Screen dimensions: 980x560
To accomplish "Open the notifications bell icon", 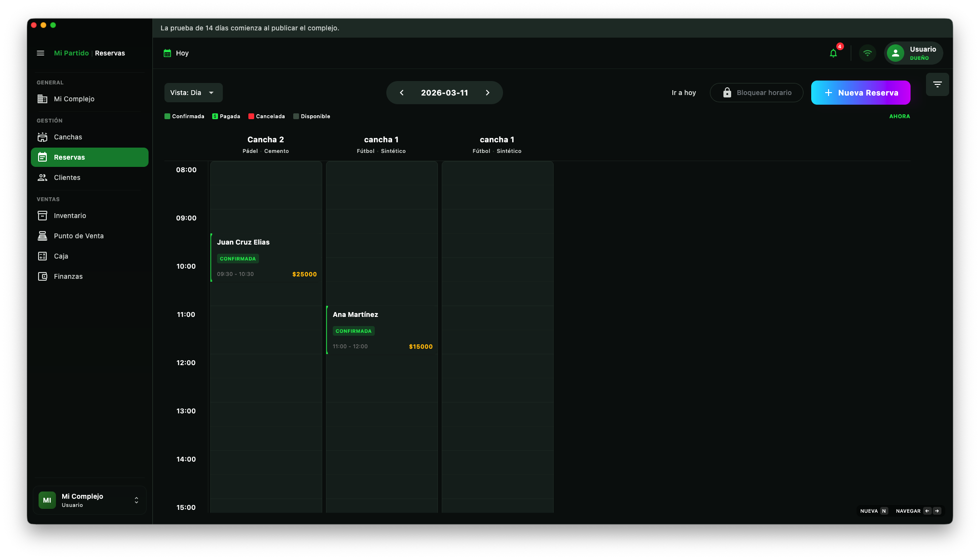I will (833, 54).
